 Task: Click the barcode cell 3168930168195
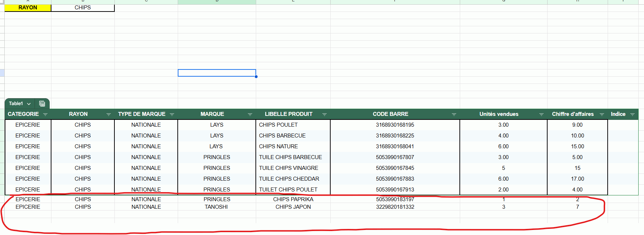point(395,125)
